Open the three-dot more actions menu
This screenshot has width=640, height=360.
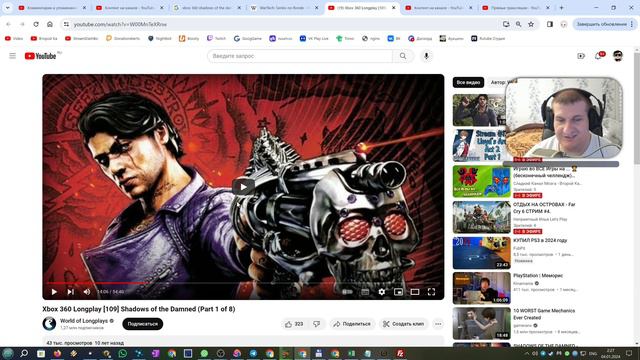438,324
